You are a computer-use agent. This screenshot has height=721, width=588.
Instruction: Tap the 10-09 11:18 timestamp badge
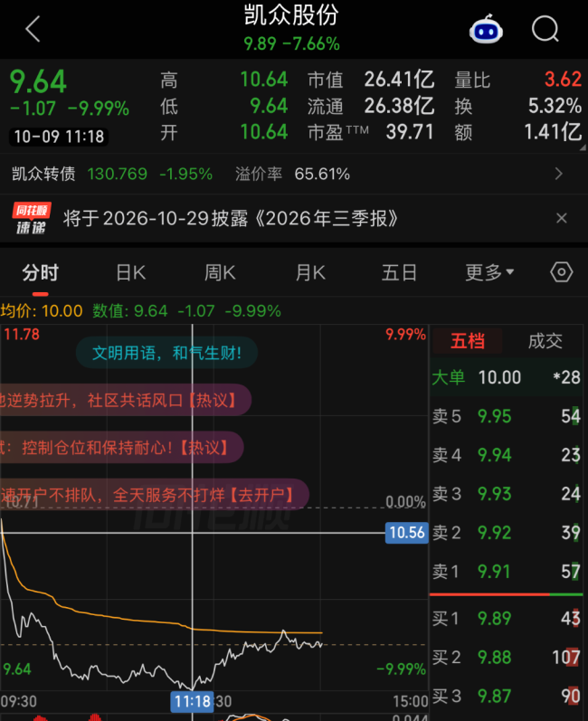point(59,137)
